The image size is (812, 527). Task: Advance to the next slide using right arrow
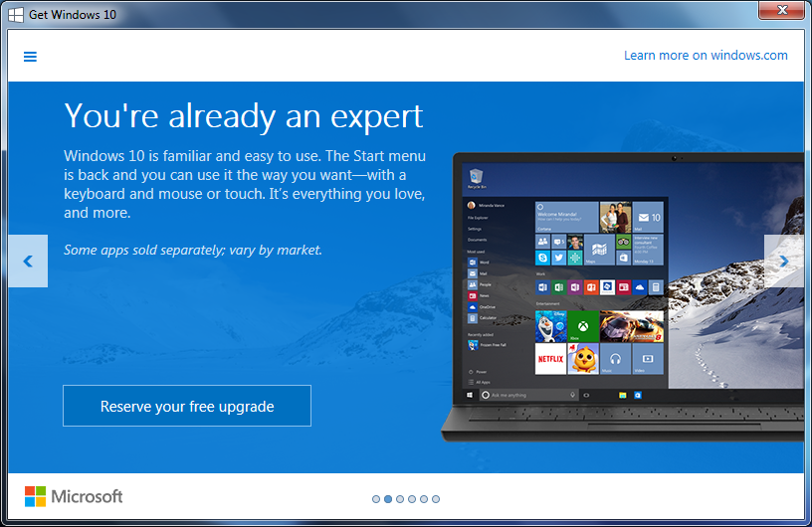coord(783,262)
